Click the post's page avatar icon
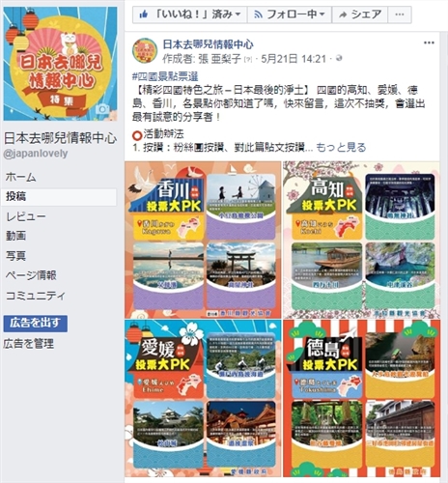Viewport: 448px width, 483px height. tap(145, 50)
